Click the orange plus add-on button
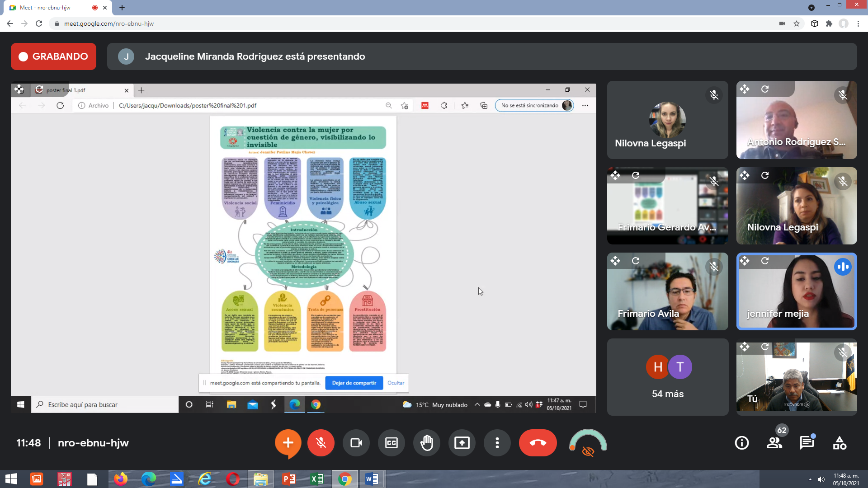The image size is (868, 488). point(288,443)
